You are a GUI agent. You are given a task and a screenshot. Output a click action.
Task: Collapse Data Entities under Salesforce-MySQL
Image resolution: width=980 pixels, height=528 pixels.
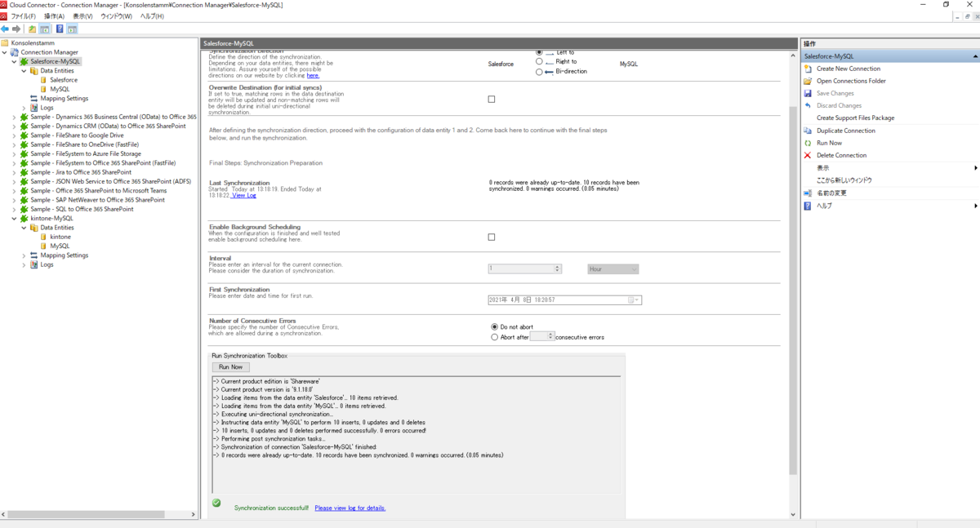pyautogui.click(x=24, y=71)
